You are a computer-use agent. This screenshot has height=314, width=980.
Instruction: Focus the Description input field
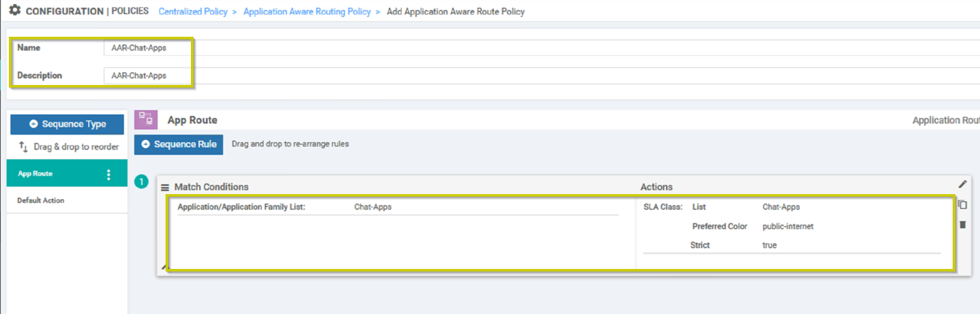coord(542,75)
